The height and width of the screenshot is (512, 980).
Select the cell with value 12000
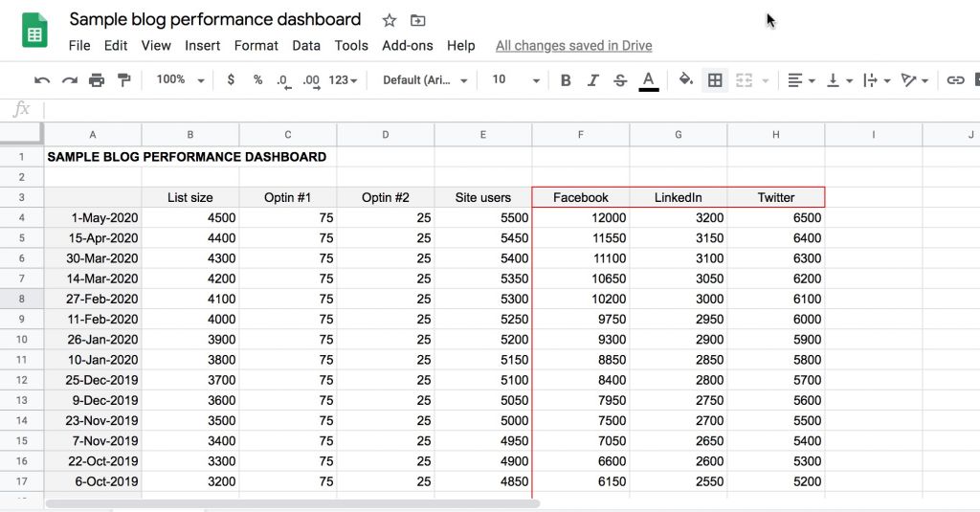[x=581, y=217]
